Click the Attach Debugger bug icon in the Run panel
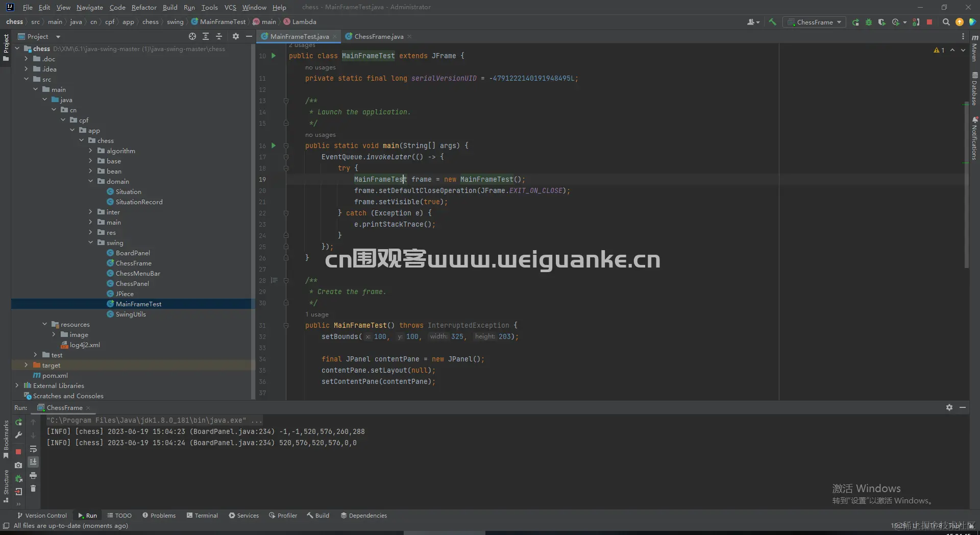 click(18, 478)
